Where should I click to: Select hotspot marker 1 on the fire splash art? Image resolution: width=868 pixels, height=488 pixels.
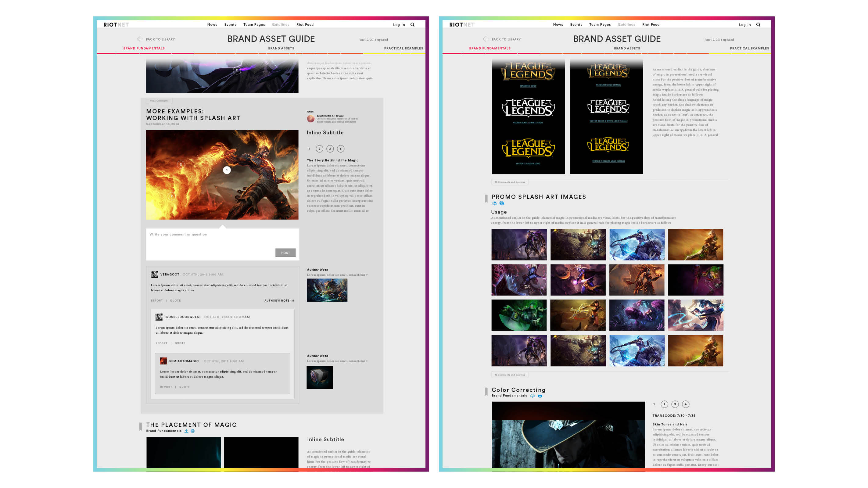coord(227,170)
